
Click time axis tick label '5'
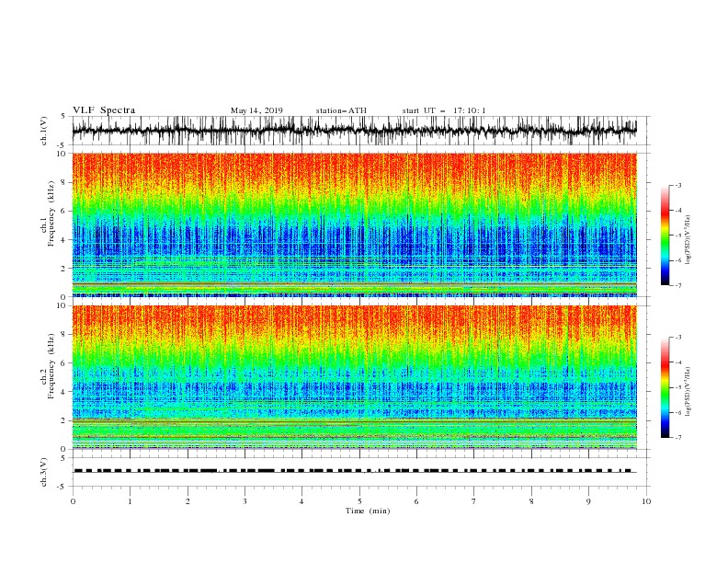point(359,501)
